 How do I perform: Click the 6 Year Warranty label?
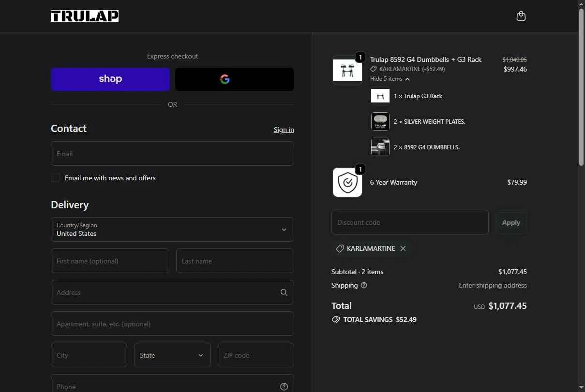[393, 182]
